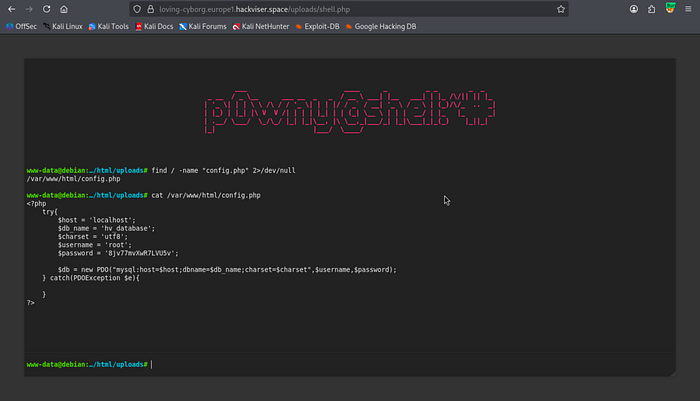700x401 pixels.
Task: Open the OffSec bookmark
Action: pyautogui.click(x=21, y=26)
